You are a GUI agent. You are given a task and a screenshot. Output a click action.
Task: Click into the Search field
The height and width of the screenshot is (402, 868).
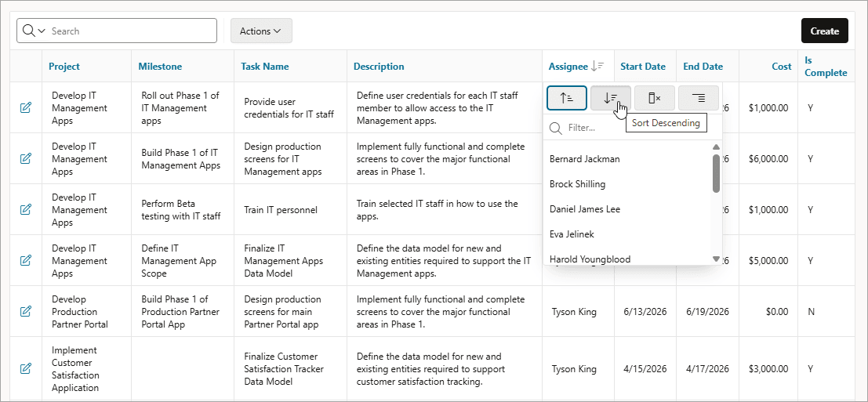pyautogui.click(x=132, y=31)
